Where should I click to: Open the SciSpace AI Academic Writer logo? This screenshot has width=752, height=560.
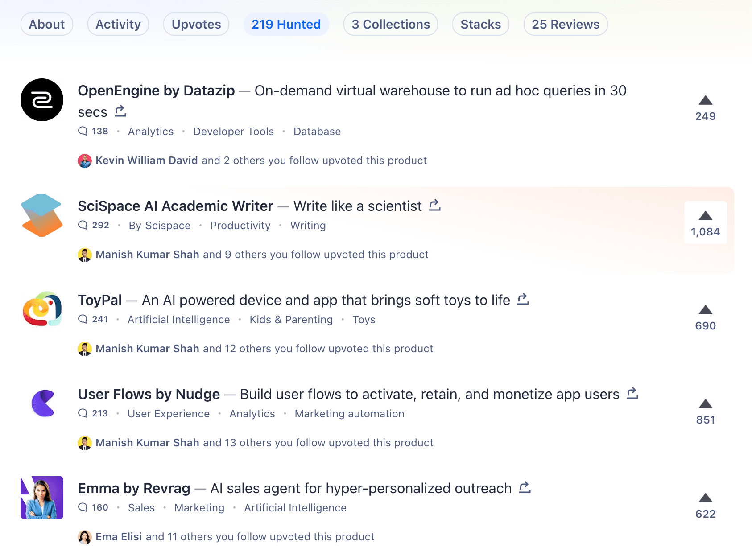pos(42,215)
